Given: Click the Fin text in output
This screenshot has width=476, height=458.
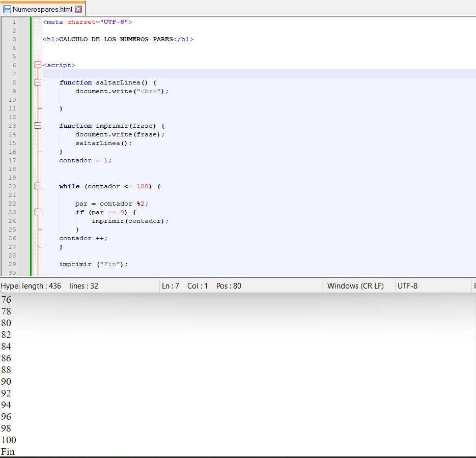Looking at the screenshot, I should (x=8, y=452).
